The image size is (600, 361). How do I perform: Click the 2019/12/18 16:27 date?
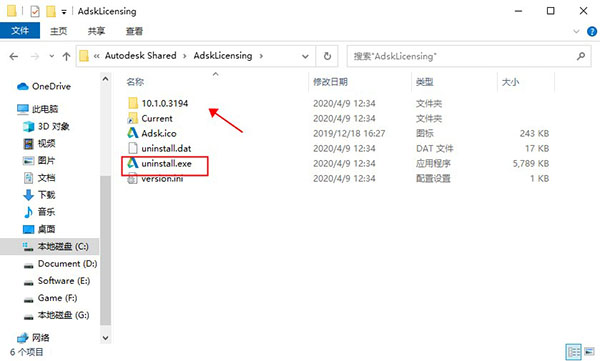click(349, 134)
